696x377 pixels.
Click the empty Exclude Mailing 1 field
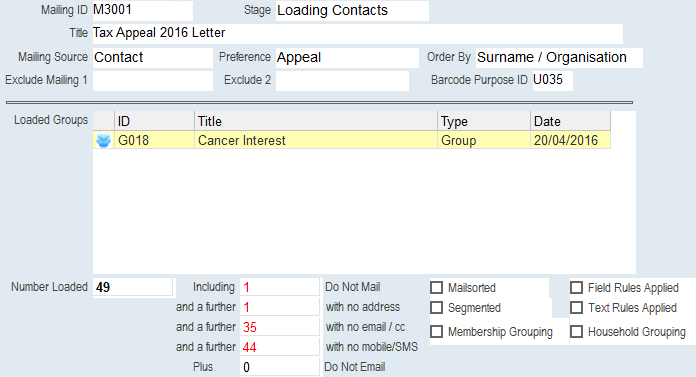pos(153,81)
